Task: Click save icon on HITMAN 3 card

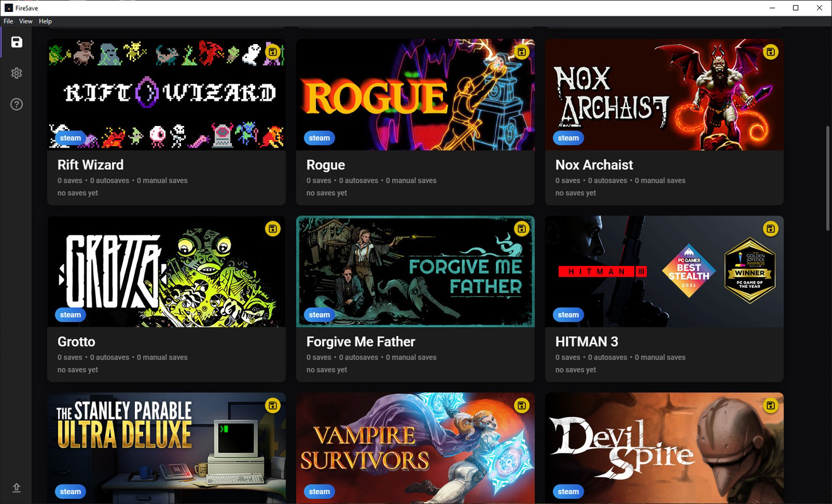Action: [770, 229]
